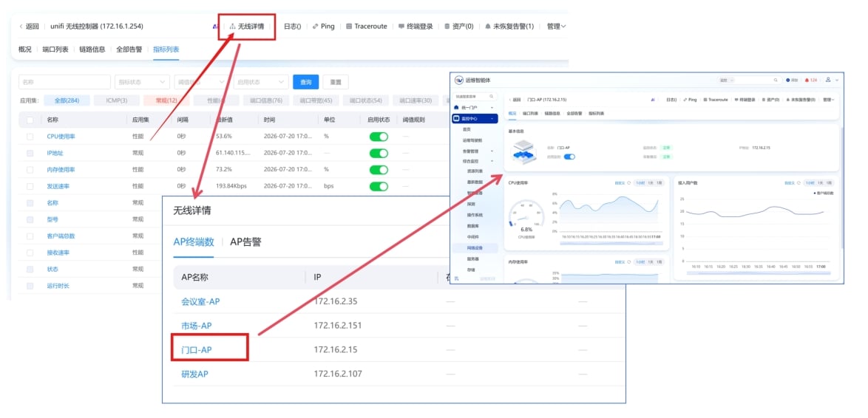Open 资产(0) on the unifi controller header
This screenshot has width=868, height=418.
[459, 26]
